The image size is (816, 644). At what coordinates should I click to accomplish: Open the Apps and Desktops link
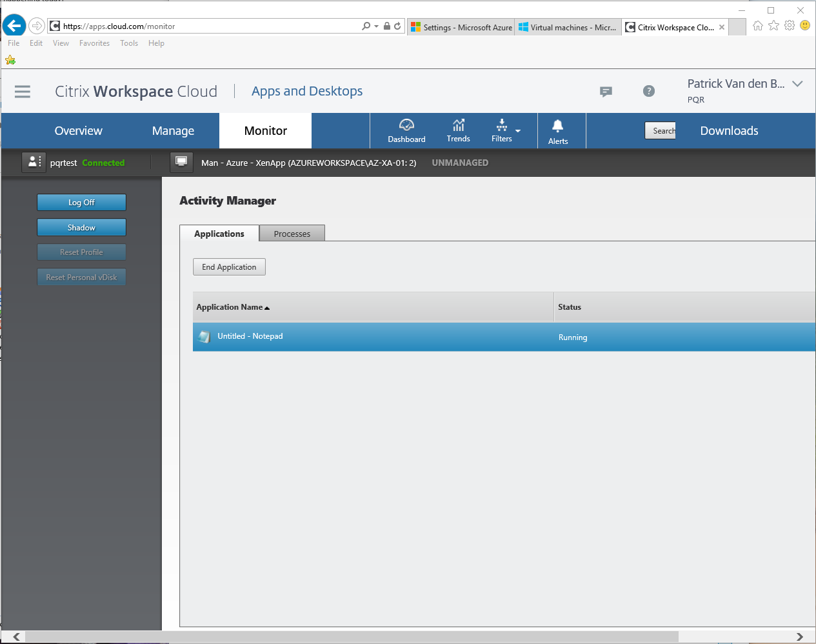[x=307, y=91]
